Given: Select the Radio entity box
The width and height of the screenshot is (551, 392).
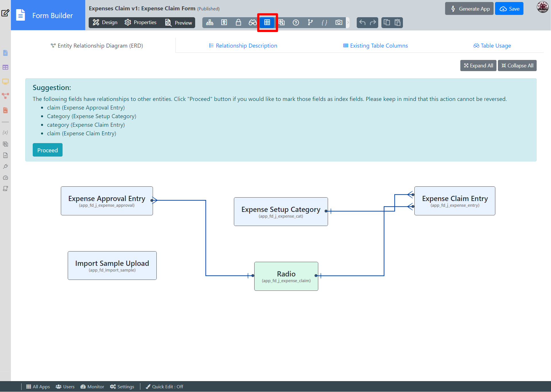Looking at the screenshot, I should 286,276.
